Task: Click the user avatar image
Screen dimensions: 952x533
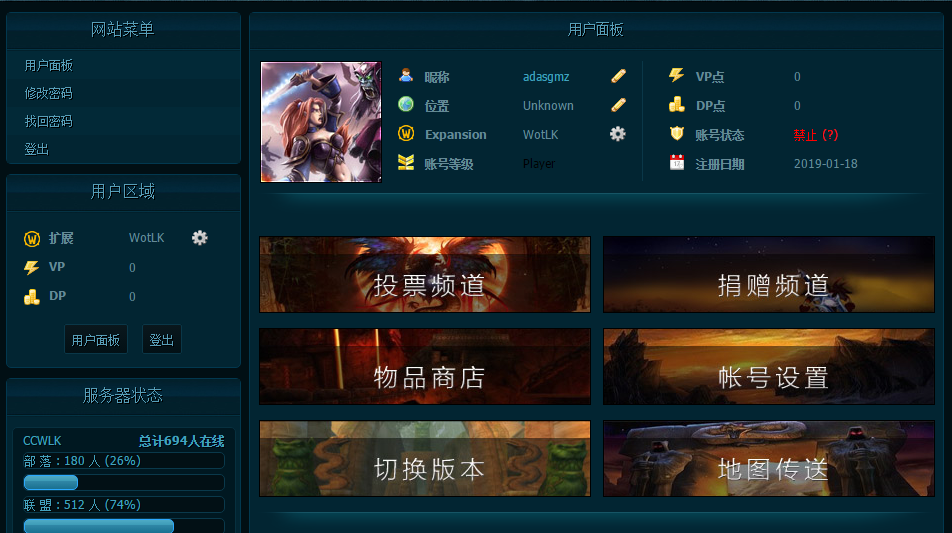Action: [321, 122]
